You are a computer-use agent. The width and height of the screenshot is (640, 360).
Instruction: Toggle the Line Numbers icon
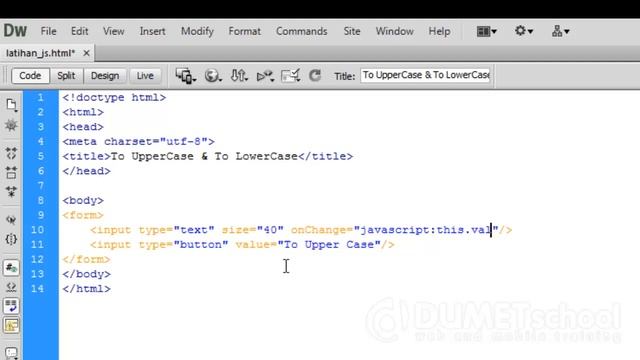(x=11, y=268)
